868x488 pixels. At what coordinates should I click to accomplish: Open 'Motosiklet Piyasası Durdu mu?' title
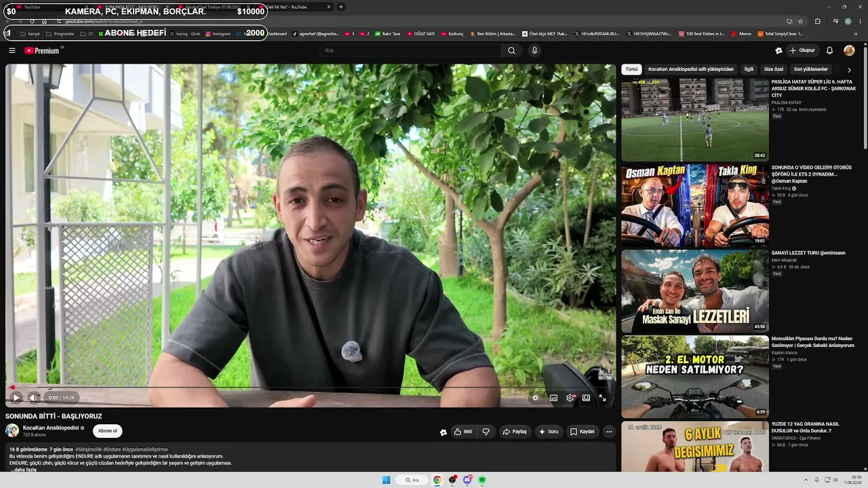click(813, 342)
